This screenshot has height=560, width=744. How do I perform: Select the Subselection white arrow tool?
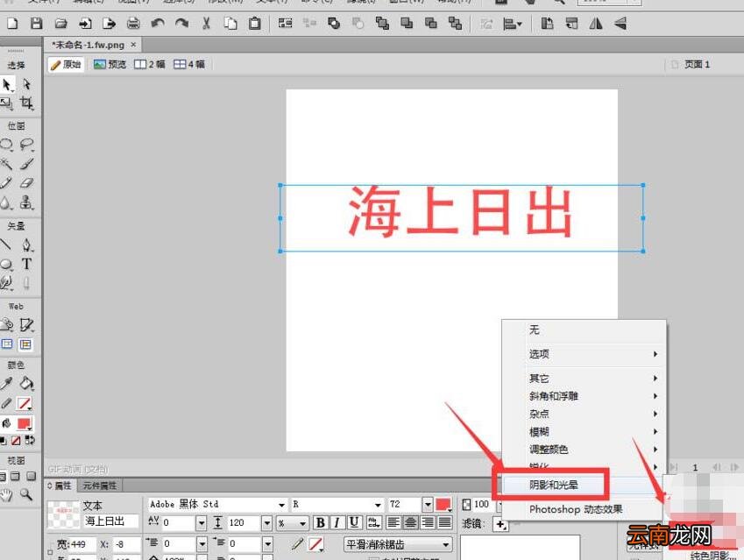click(26, 84)
